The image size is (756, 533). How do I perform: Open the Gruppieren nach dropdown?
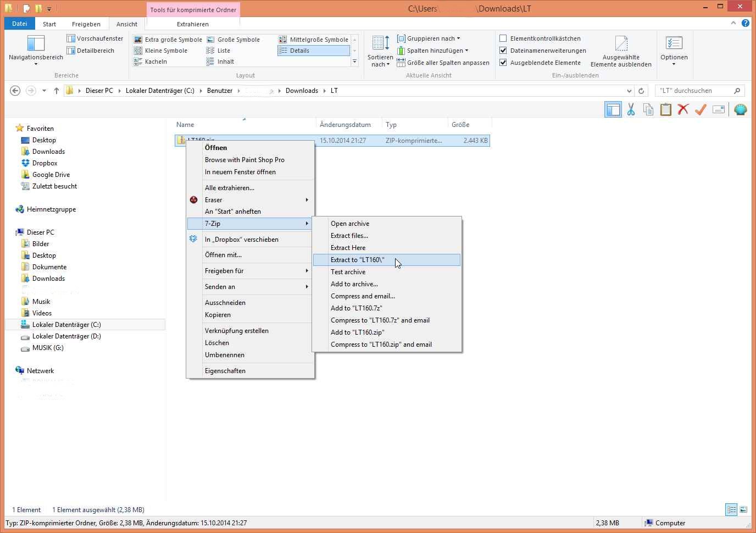point(429,38)
